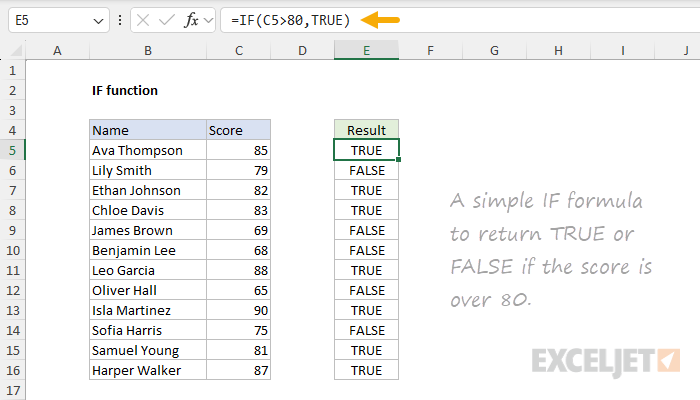Click score 82 for Ethan Johnson
Image resolution: width=700 pixels, height=400 pixels.
[239, 191]
